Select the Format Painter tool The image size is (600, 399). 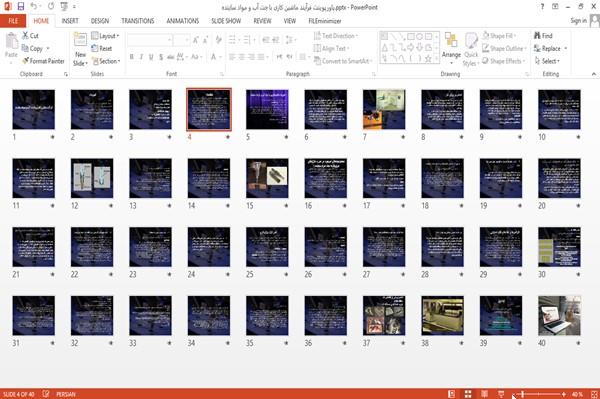[x=43, y=61]
